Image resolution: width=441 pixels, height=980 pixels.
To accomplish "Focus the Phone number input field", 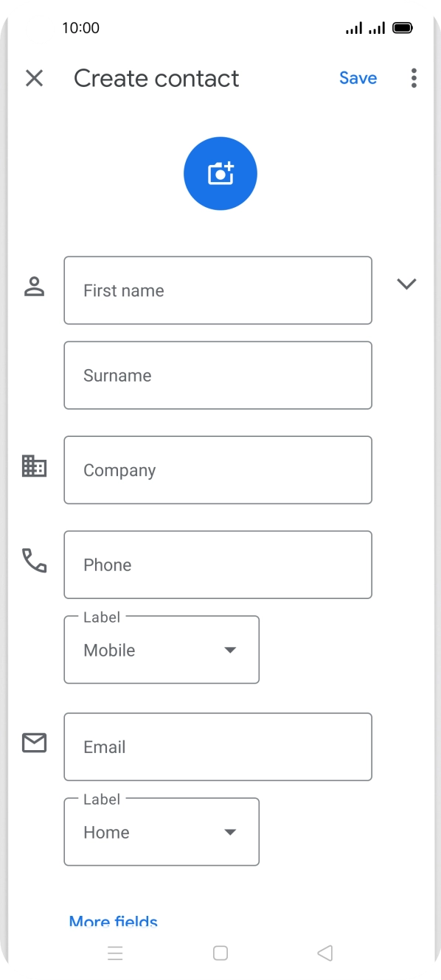I will tap(218, 564).
